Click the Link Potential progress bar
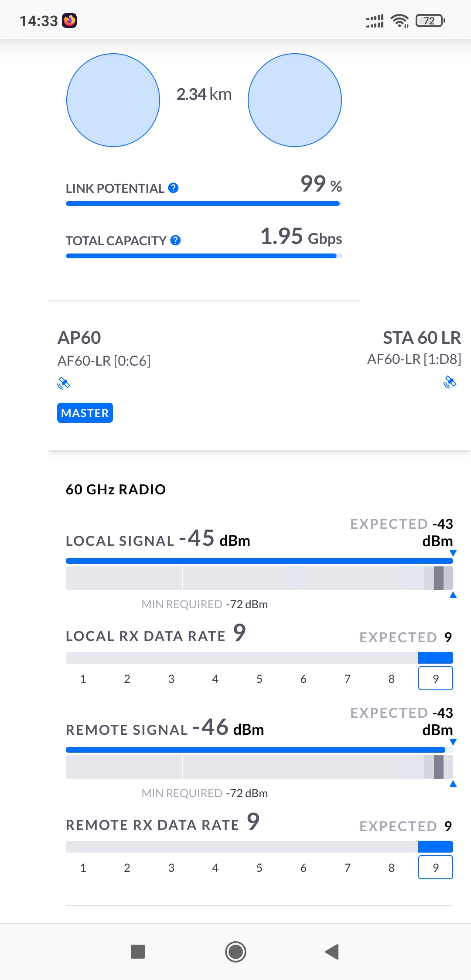The image size is (471, 980). tap(203, 204)
